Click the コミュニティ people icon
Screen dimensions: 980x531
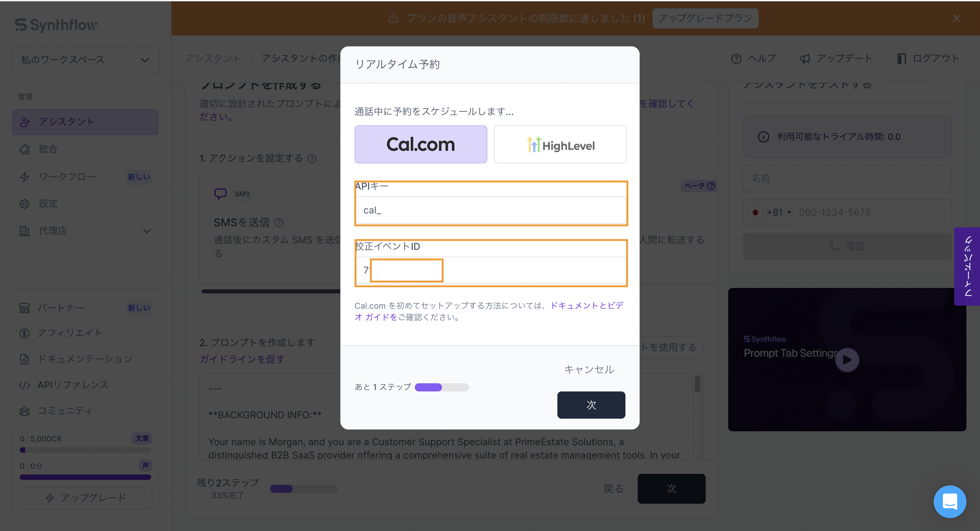[24, 411]
